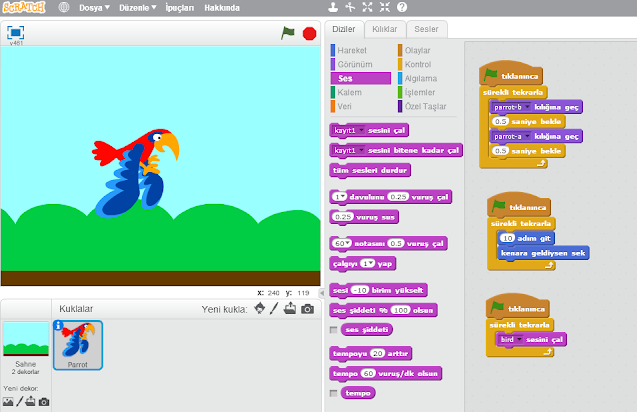Paint a new sprite

point(274,308)
